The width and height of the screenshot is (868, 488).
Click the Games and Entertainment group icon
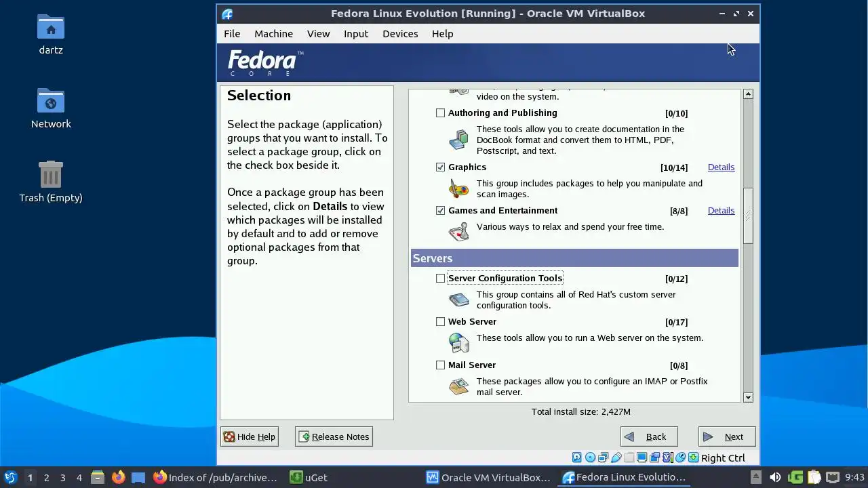459,232
